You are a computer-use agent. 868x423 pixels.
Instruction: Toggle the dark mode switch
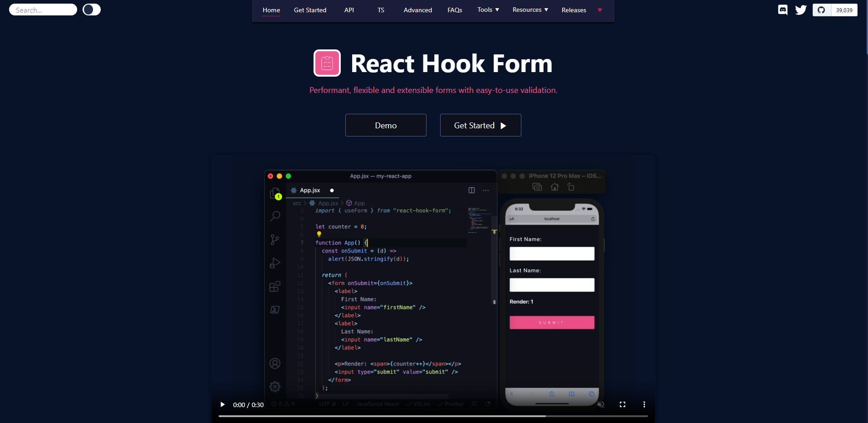coord(92,10)
